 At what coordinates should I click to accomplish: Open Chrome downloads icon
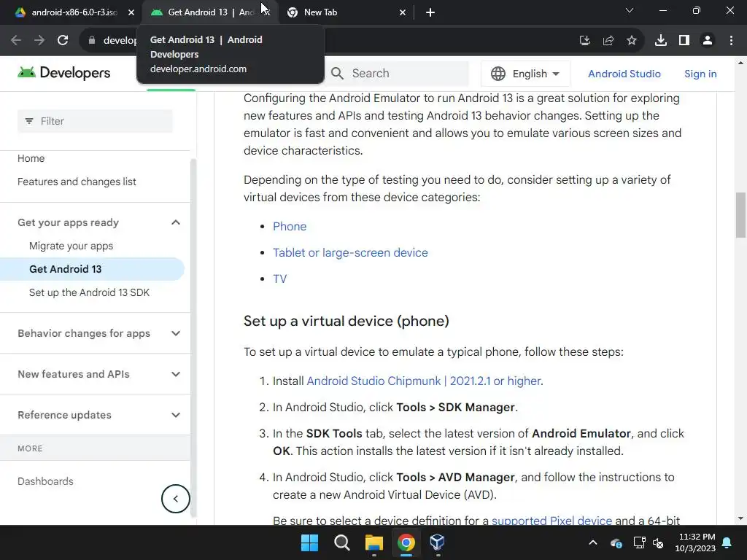coord(660,41)
